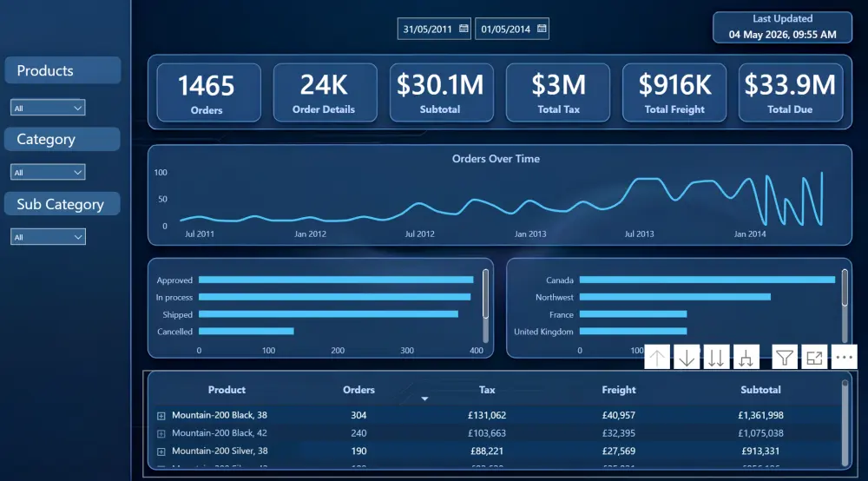Viewport: 868px width, 481px height.
Task: Click the France territory bar
Action: tap(634, 314)
